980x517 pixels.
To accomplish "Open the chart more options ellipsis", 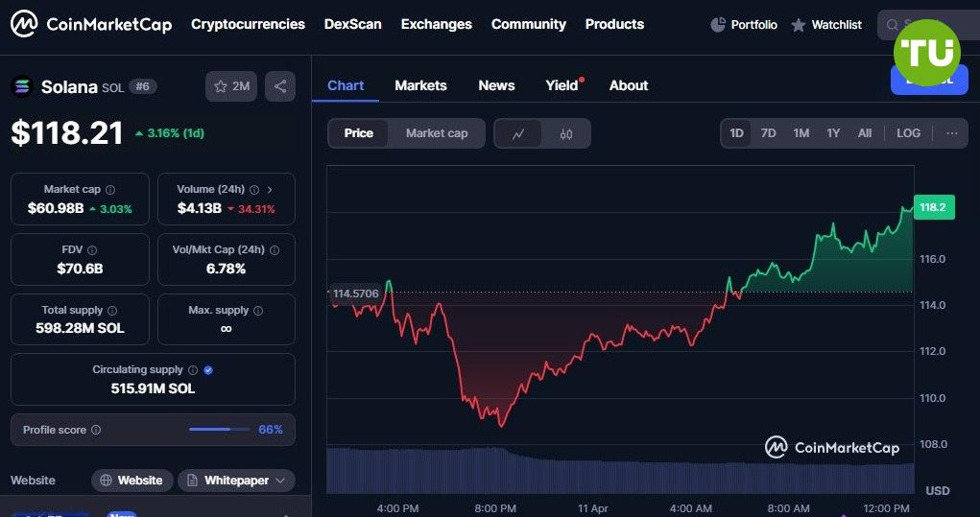I will [x=952, y=133].
